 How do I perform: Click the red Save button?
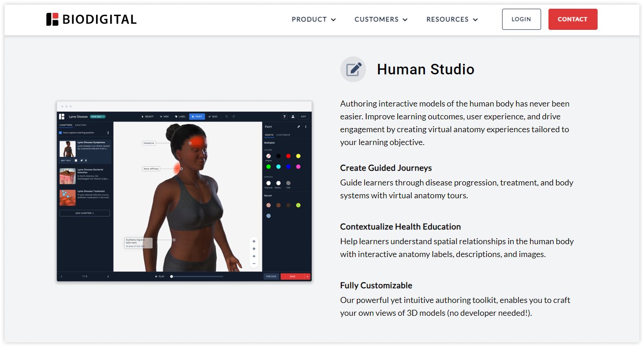click(293, 276)
